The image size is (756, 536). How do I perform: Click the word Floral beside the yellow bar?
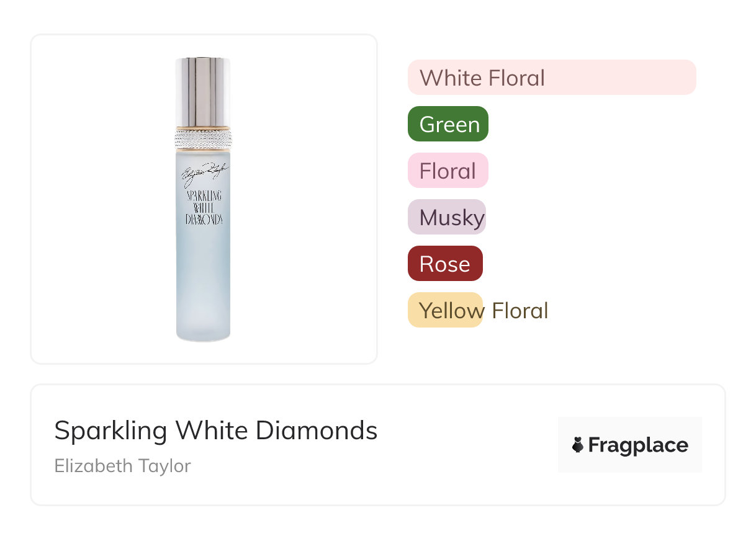click(520, 310)
